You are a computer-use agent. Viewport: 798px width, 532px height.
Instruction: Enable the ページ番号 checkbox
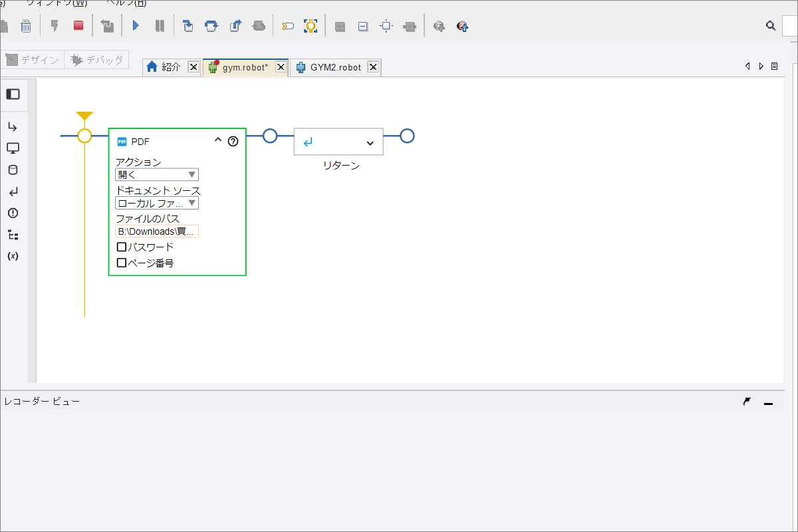[122, 263]
